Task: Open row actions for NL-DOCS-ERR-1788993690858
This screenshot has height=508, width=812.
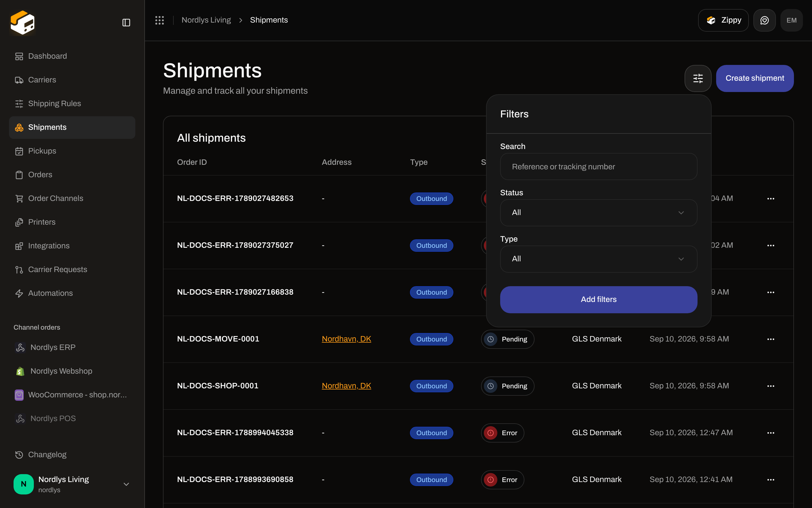Action: pos(771,480)
